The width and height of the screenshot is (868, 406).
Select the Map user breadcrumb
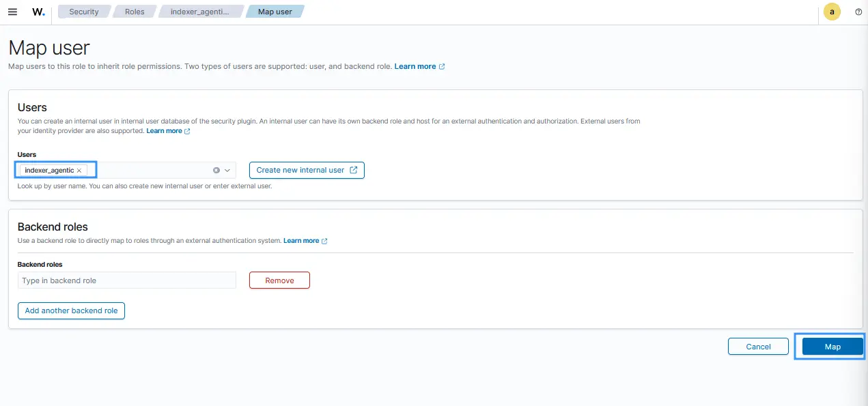tap(275, 12)
